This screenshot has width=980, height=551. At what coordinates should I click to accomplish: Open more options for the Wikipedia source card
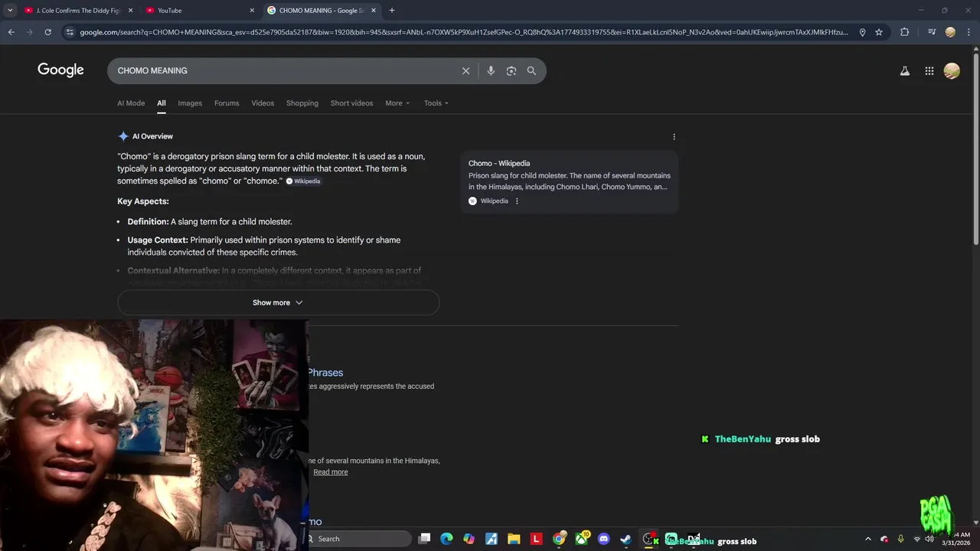tap(517, 201)
